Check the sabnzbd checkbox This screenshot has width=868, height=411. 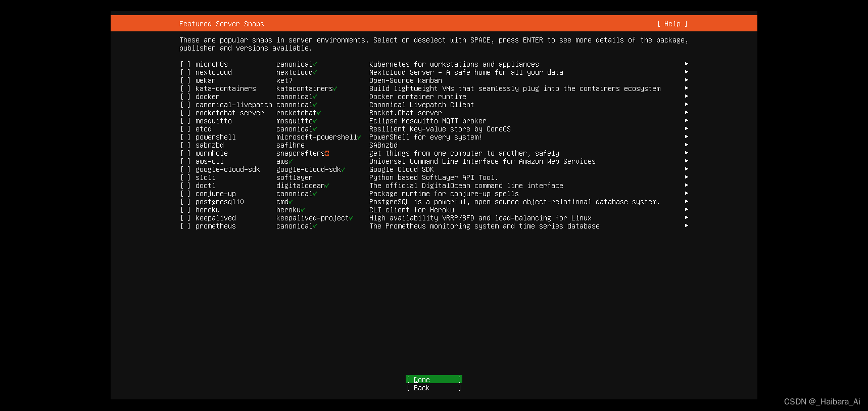pyautogui.click(x=185, y=145)
